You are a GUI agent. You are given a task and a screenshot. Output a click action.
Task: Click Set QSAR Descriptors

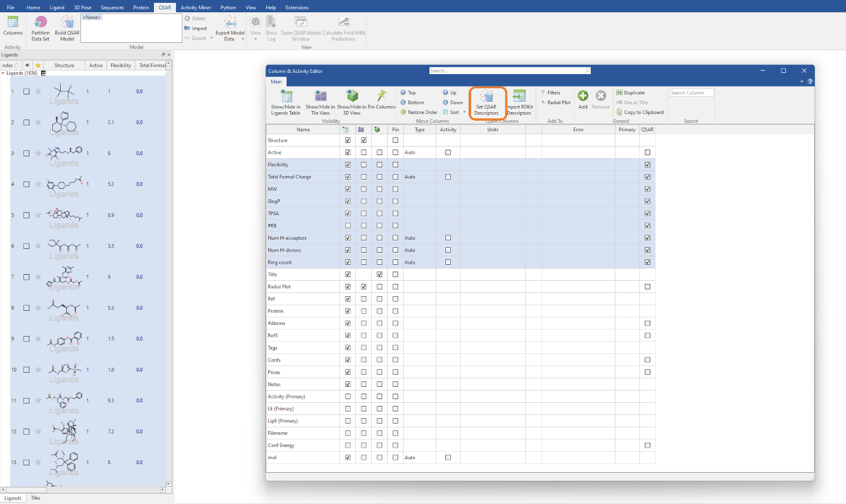coord(486,102)
